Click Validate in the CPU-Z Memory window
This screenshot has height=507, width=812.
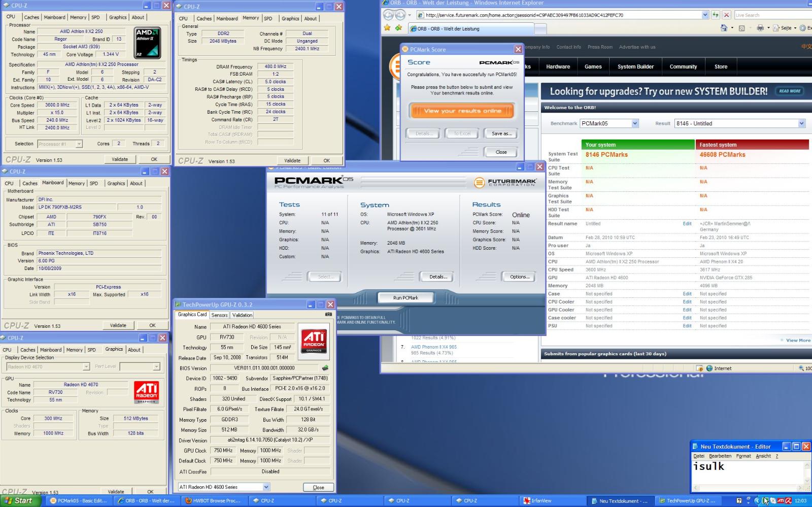click(x=292, y=160)
